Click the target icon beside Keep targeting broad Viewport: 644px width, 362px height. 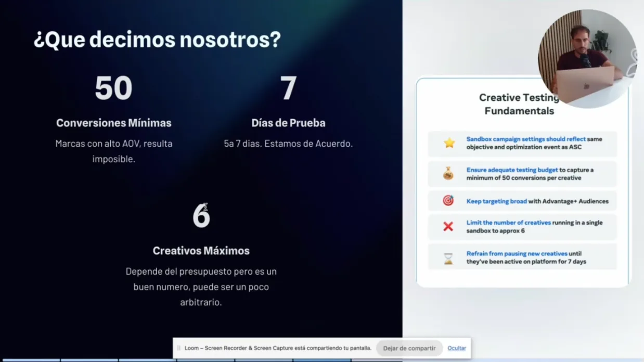(448, 201)
